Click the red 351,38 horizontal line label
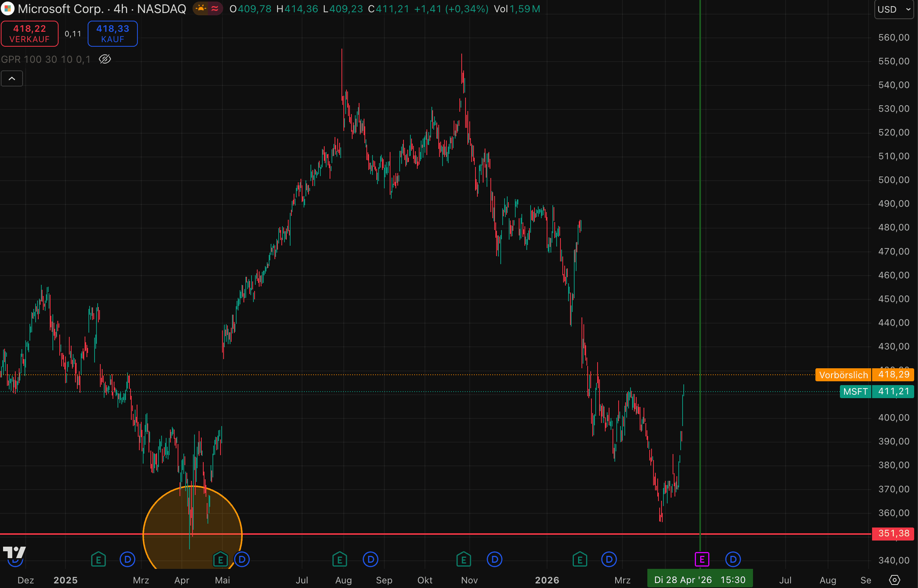918x588 pixels. click(x=893, y=533)
